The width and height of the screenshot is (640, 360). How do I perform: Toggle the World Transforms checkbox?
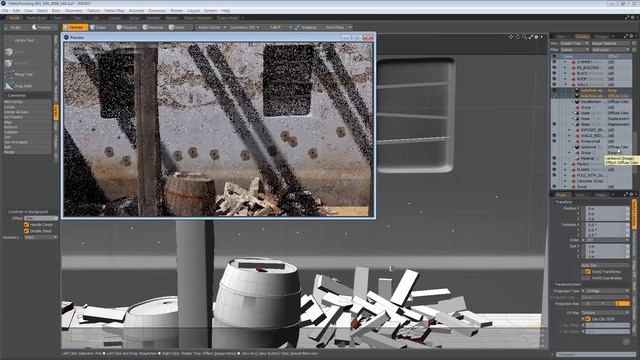pos(587,271)
